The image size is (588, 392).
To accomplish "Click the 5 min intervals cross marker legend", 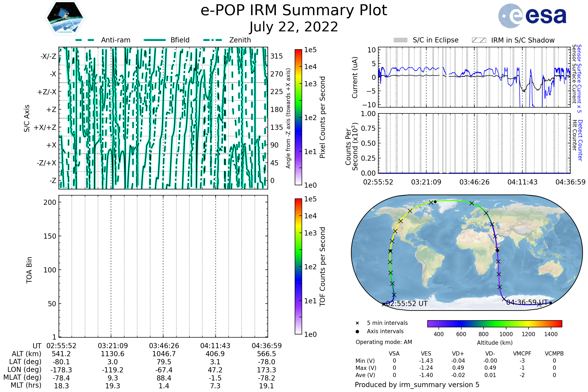I will tap(357, 323).
